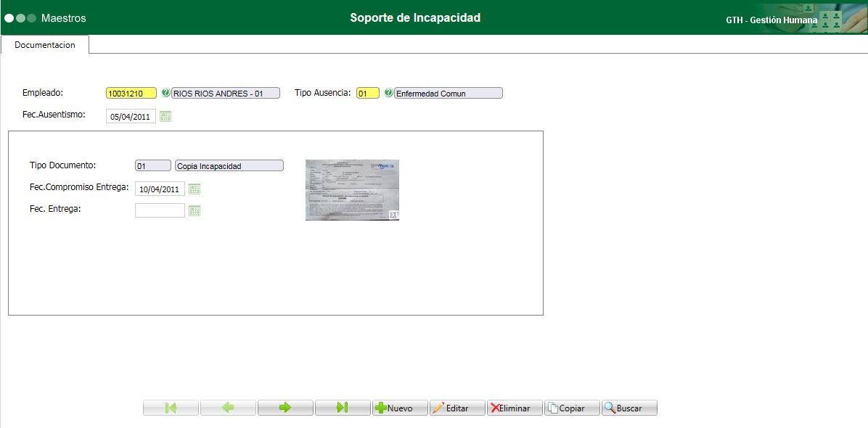868x428 pixels.
Task: Click the Fec.Compromiso Entrega: label
Action: 79,187
